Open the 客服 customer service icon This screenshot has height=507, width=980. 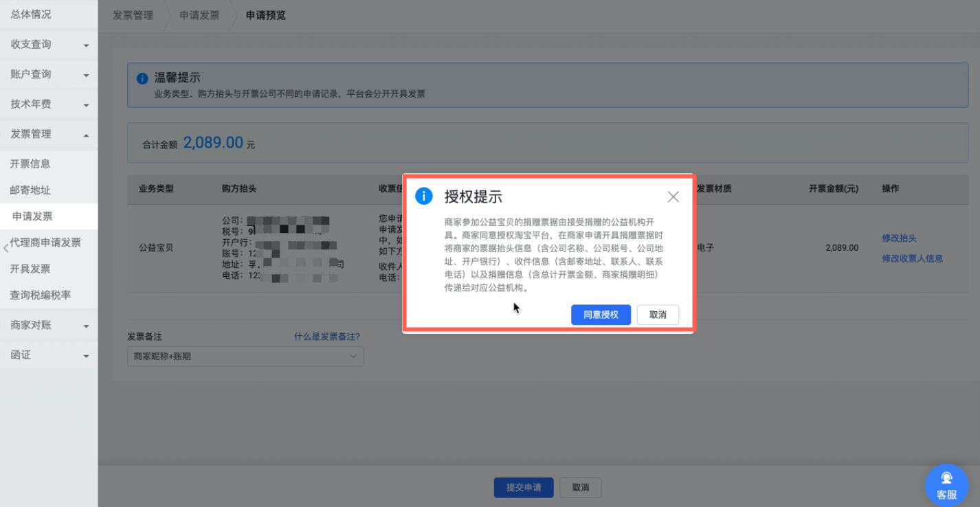[946, 485]
